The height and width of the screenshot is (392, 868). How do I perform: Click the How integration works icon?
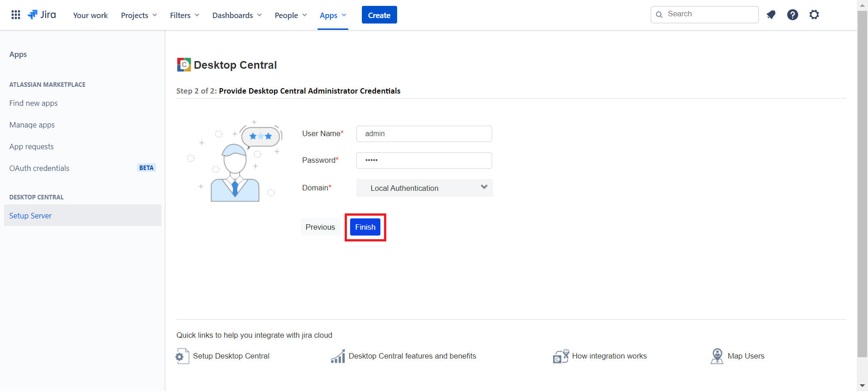click(561, 356)
